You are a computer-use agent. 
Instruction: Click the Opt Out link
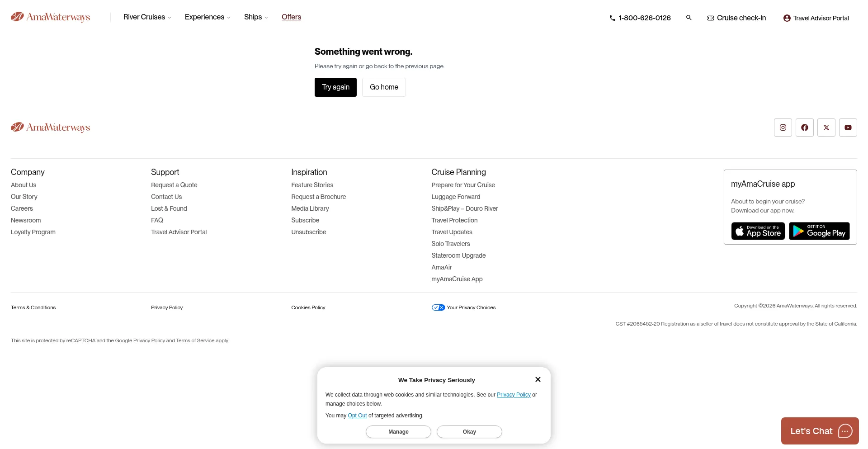pos(357,416)
